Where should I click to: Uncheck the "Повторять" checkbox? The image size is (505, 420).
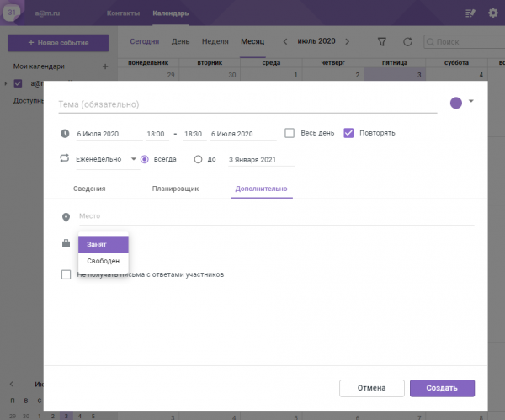(348, 133)
